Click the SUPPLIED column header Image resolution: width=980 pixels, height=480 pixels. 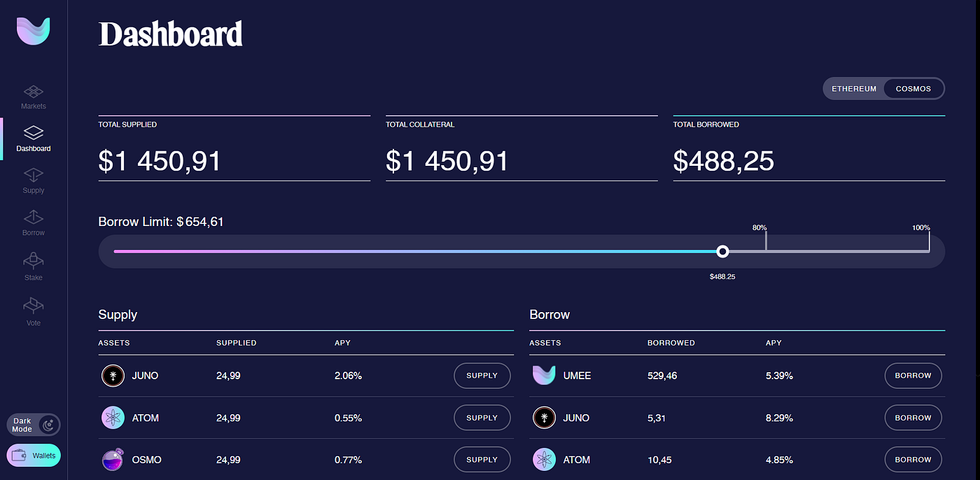(237, 343)
